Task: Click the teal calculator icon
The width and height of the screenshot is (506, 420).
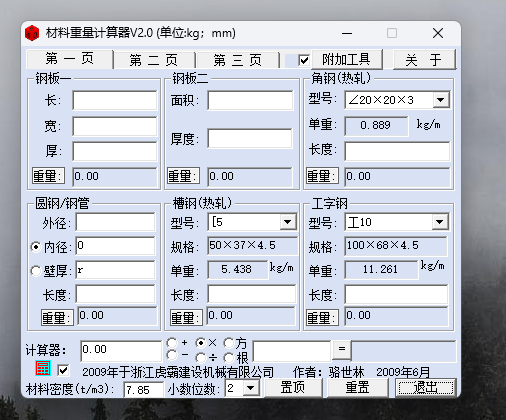Action: point(43,368)
